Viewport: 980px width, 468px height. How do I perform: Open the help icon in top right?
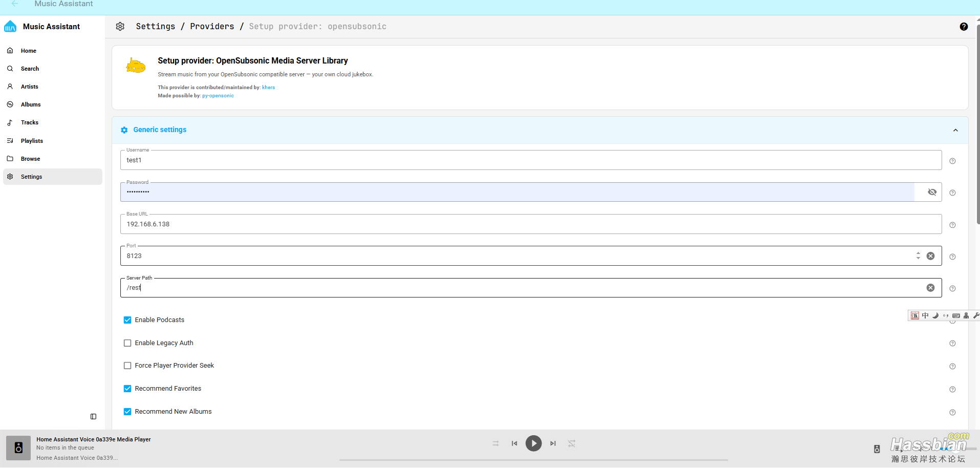963,27
